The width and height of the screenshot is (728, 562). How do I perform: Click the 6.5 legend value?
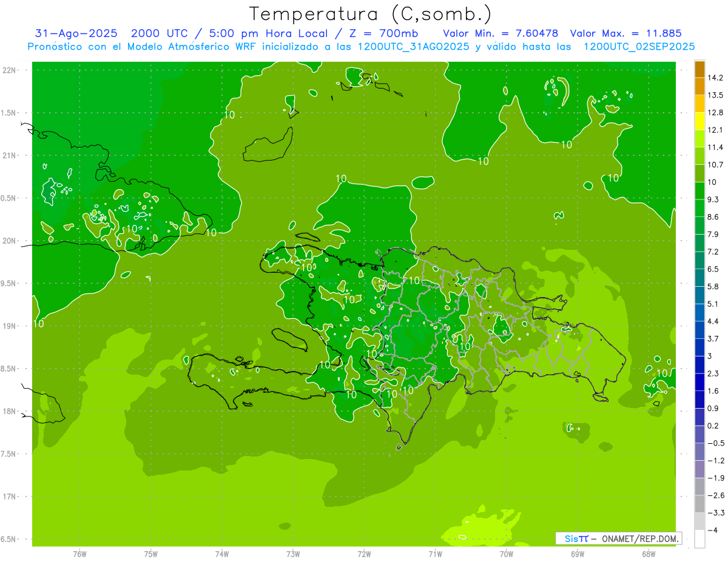[713, 269]
